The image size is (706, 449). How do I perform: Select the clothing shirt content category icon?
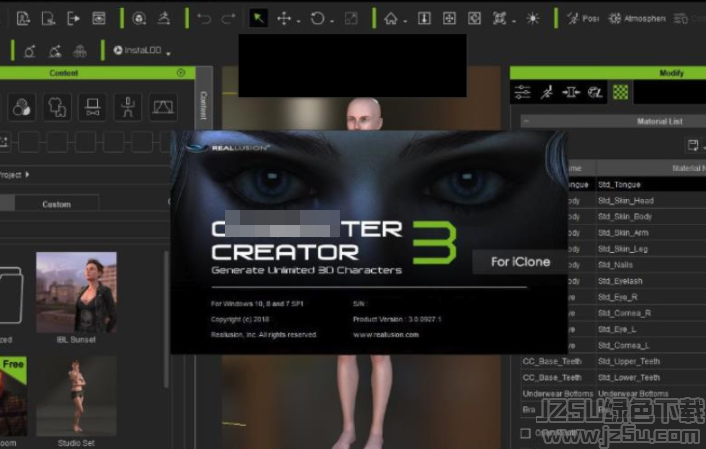point(57,107)
